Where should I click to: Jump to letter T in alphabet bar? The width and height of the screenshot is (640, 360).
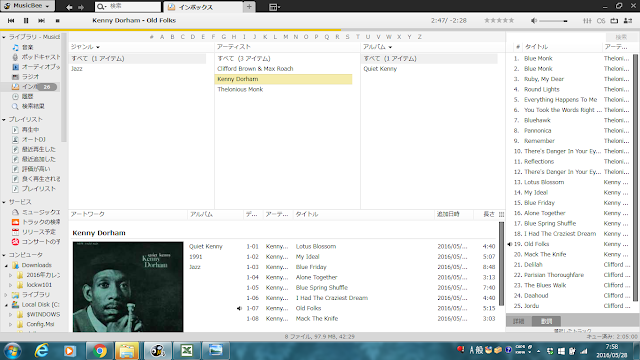tap(358, 37)
